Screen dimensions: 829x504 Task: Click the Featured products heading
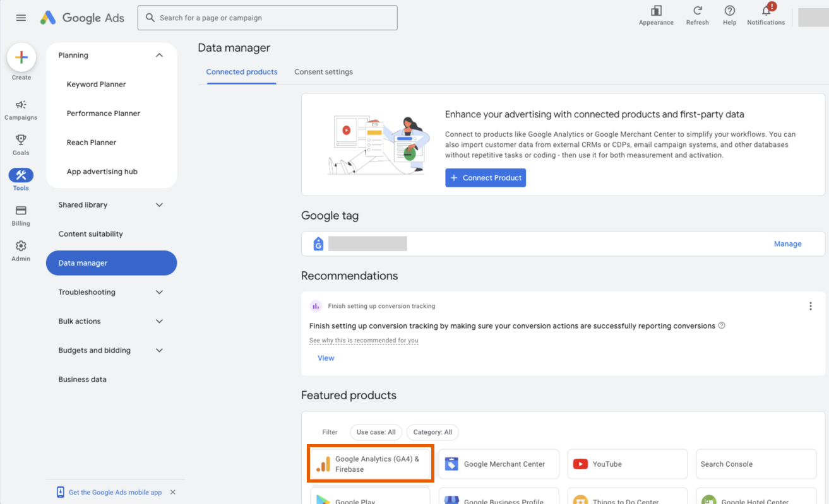pyautogui.click(x=349, y=396)
